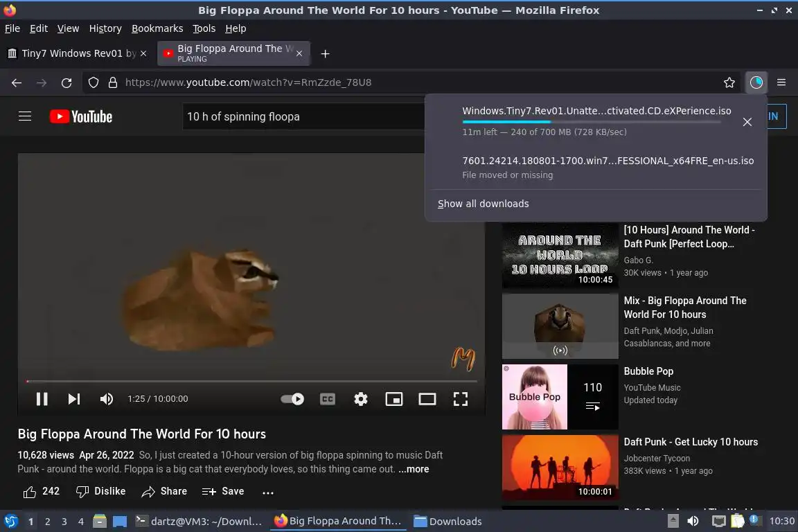798x532 pixels.
Task: Click the Tiny7 download progress bar
Action: click(592, 122)
